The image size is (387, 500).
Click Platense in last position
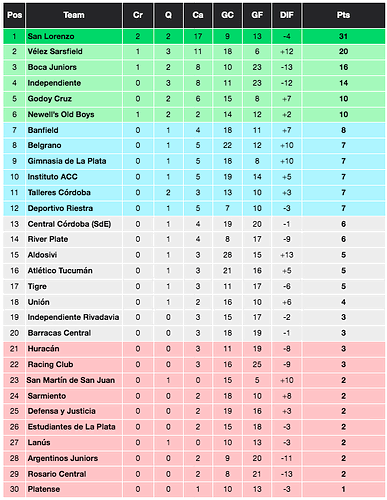coord(44,489)
